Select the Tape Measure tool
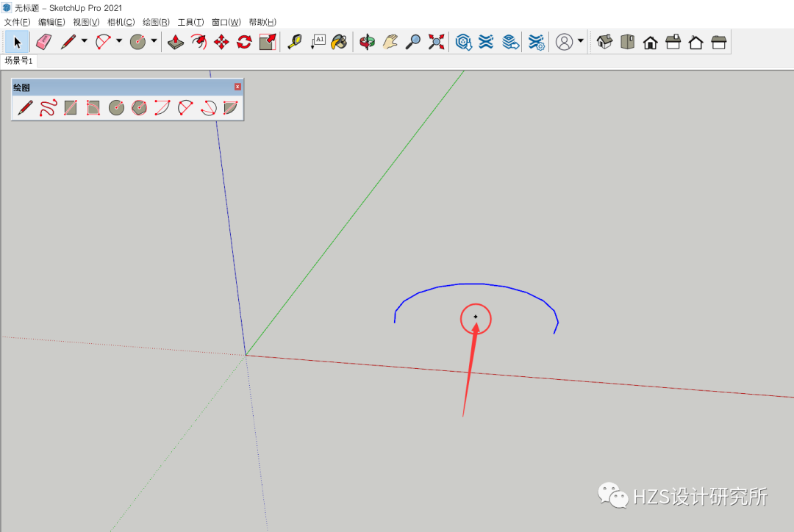 coord(294,42)
